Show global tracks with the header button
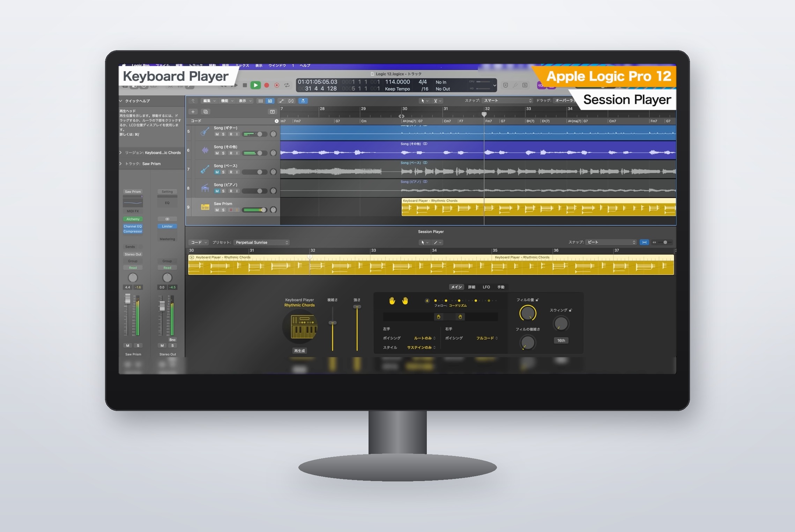 point(272,112)
